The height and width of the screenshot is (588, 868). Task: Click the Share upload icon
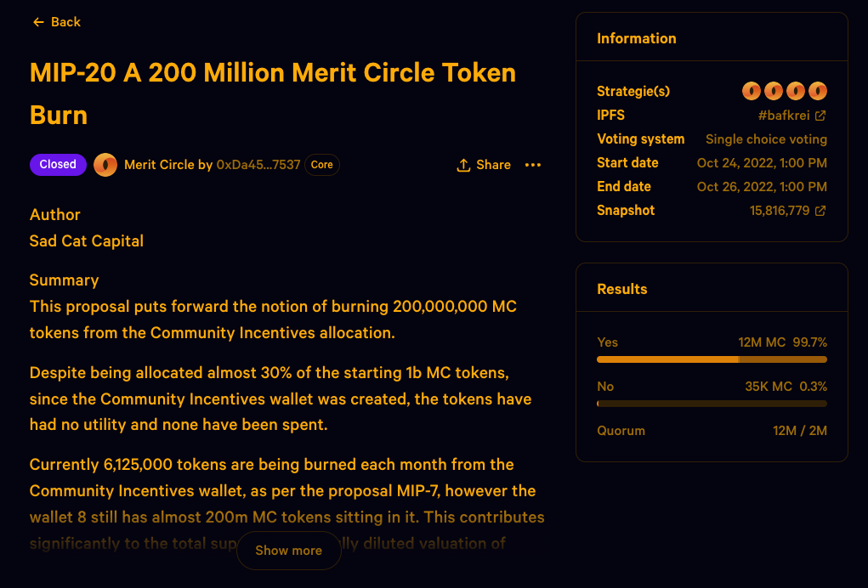[463, 165]
